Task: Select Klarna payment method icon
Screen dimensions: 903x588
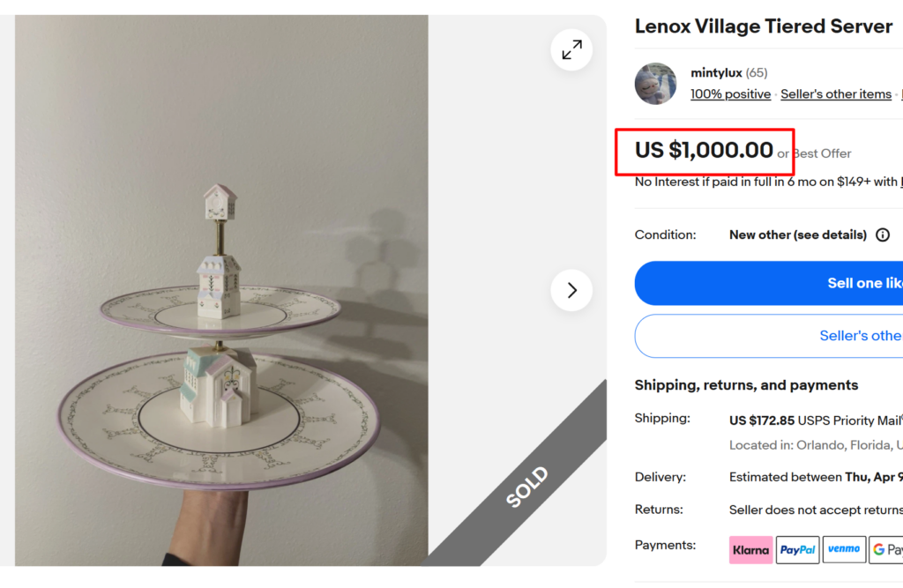Action: tap(750, 549)
